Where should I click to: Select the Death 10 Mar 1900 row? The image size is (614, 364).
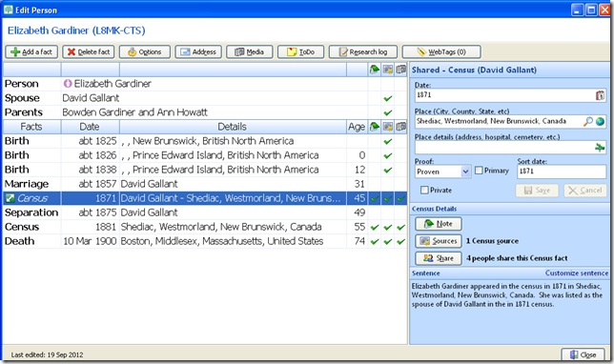tap(205, 241)
